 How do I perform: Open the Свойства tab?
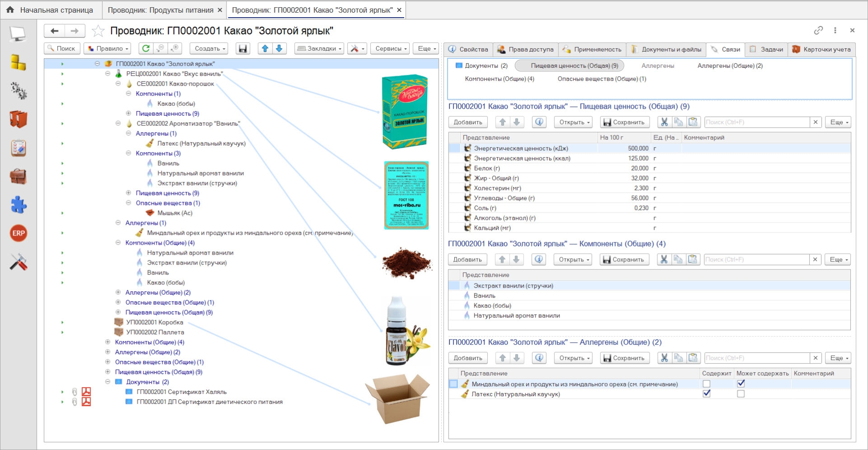(468, 49)
